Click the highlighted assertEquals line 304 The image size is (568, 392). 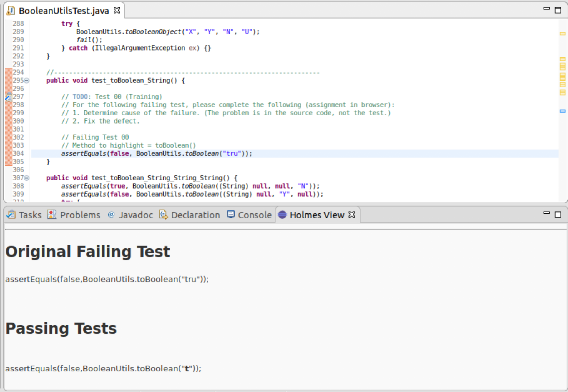157,154
